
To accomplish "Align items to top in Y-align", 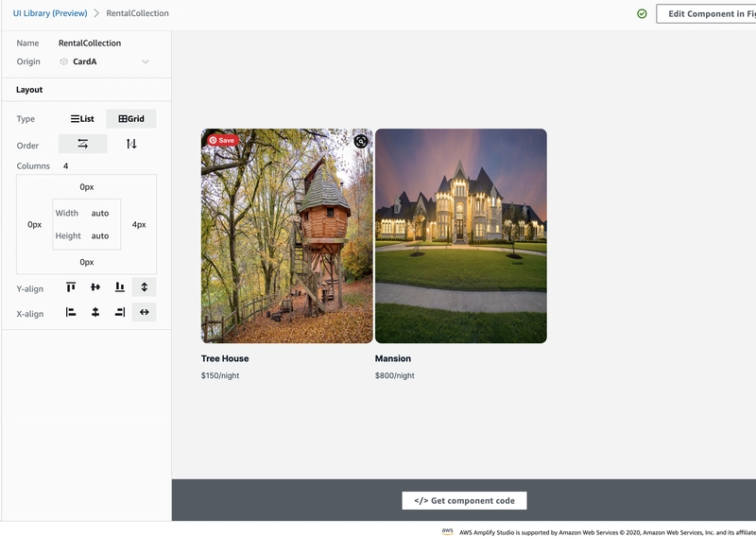I will point(71,287).
